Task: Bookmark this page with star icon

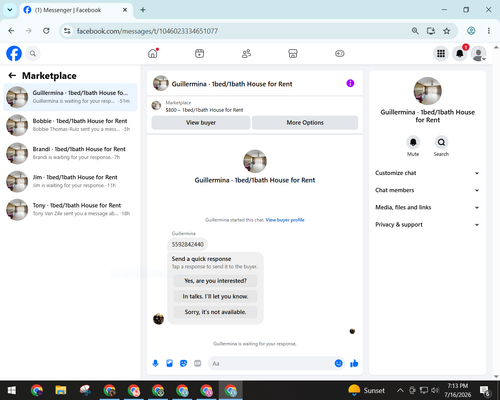Action: [x=447, y=31]
